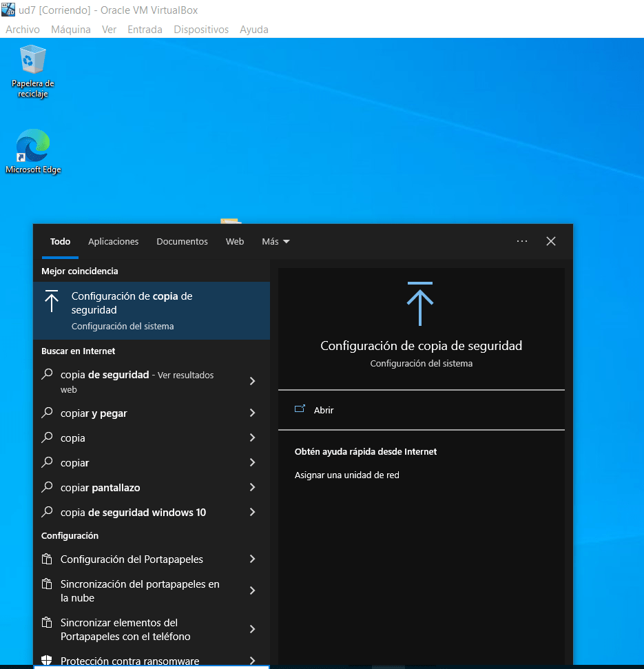644x669 pixels.
Task: Click the Asignar una unidad de red link
Action: point(346,475)
